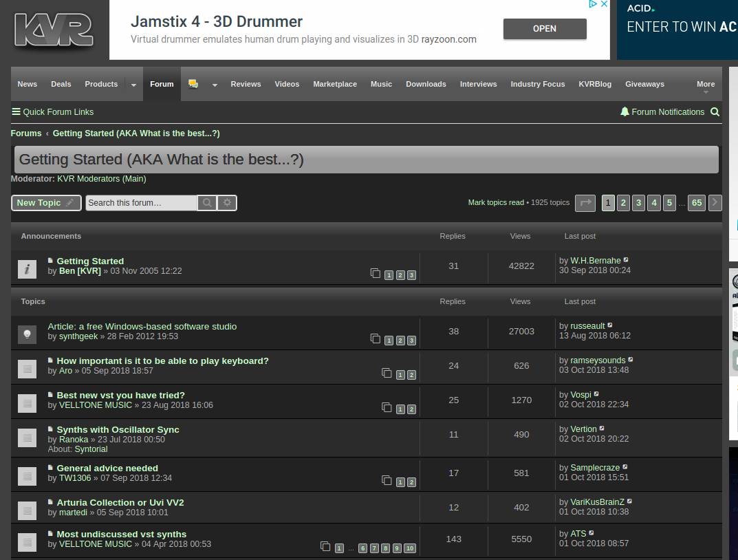This screenshot has height=560, width=738.
Task: View latest post by W.H.Bernahe icon
Action: pos(626,261)
